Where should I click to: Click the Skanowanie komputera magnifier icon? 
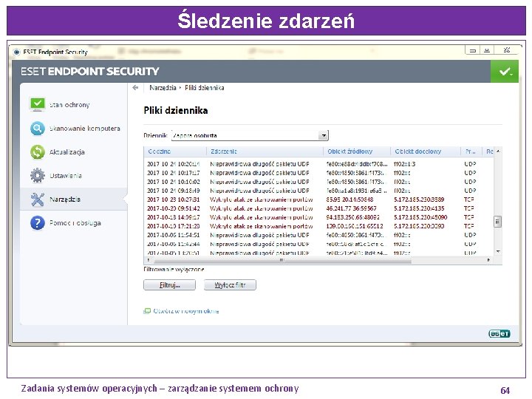38,129
